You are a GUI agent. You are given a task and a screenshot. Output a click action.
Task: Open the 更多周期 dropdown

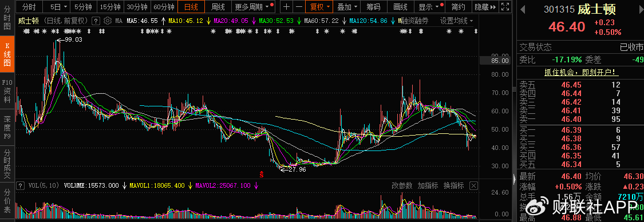tap(252, 6)
